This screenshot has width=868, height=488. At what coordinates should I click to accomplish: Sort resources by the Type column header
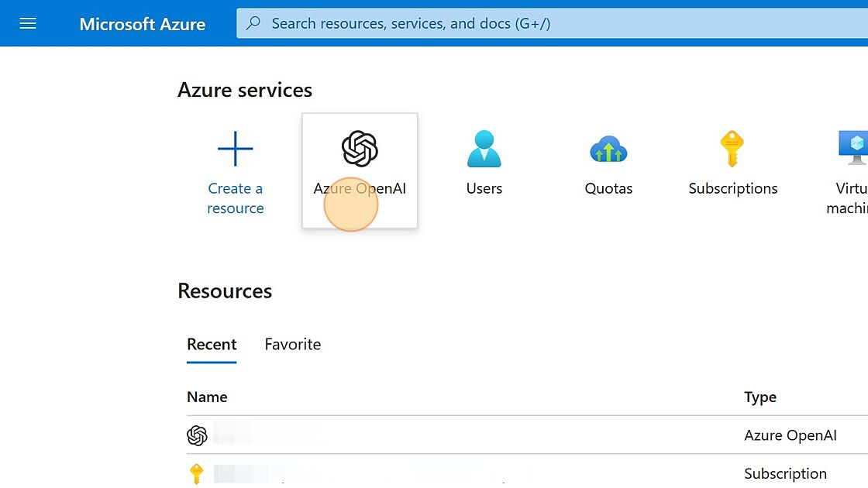[x=760, y=397]
